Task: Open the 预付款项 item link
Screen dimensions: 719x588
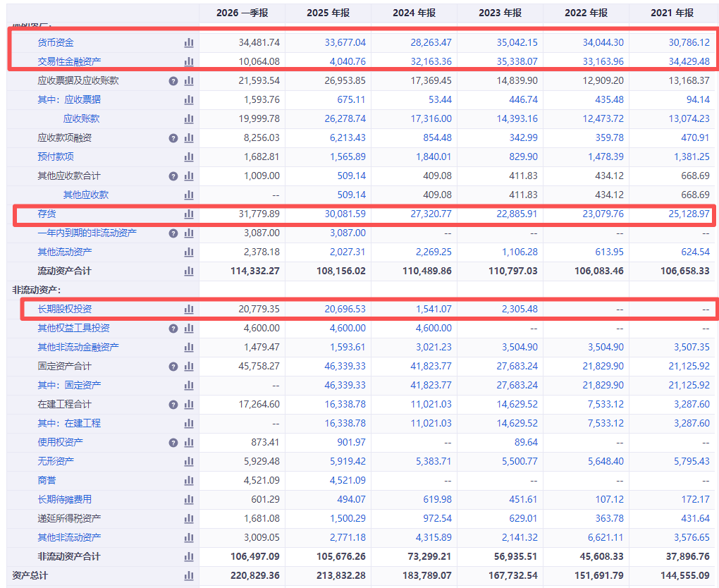Action: click(x=56, y=157)
